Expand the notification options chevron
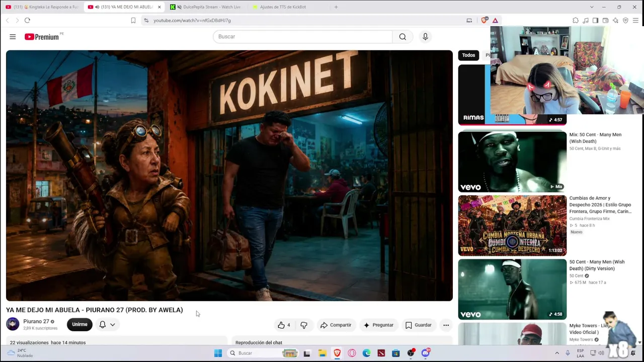The width and height of the screenshot is (644, 362). [113, 325]
